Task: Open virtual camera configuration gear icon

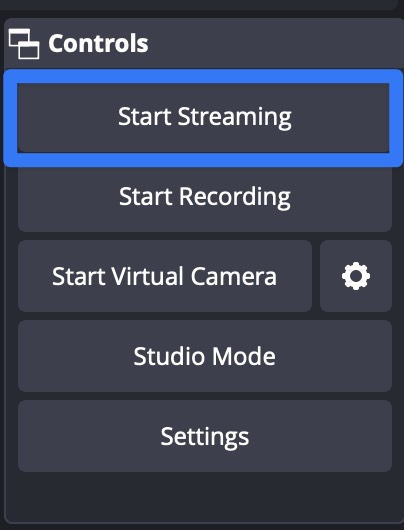Action: coord(356,276)
